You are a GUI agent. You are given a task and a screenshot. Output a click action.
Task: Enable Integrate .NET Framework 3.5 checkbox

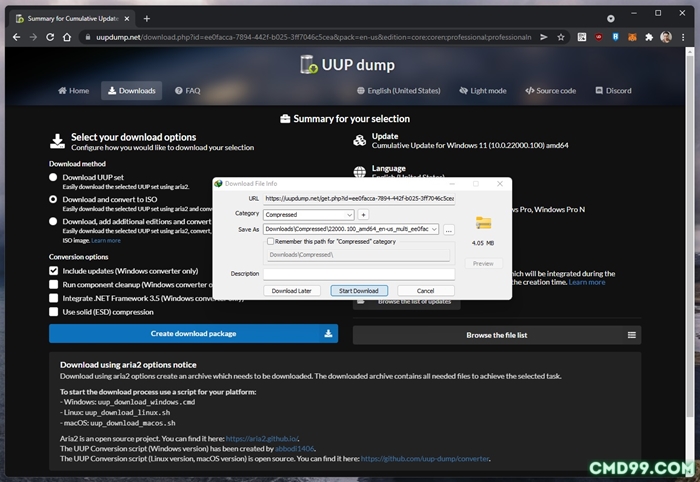coord(54,298)
